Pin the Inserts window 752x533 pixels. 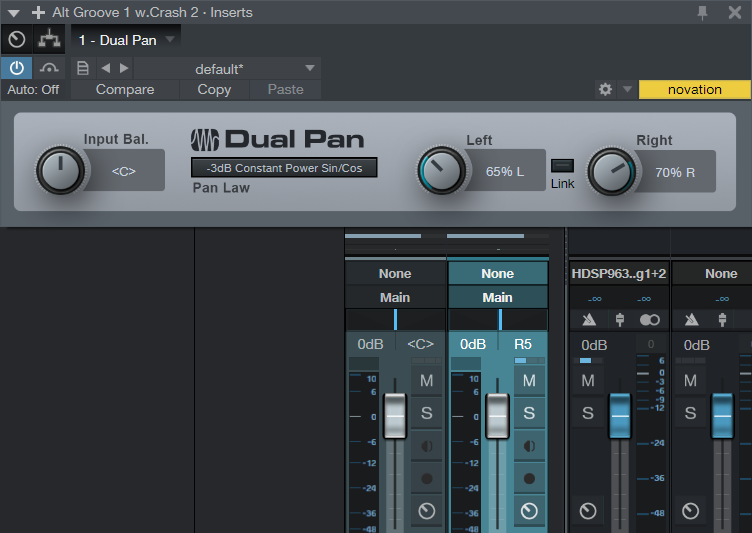pos(702,12)
